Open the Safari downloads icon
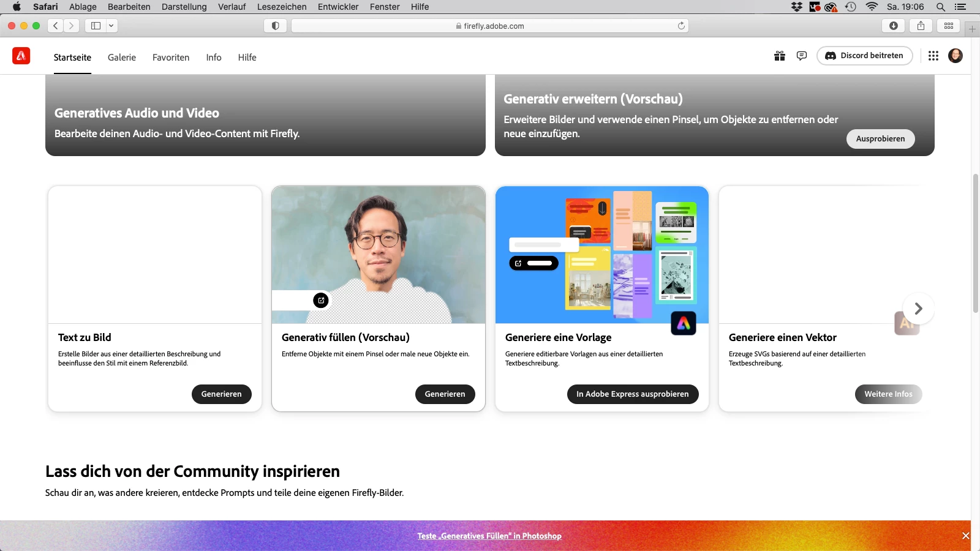Viewport: 980px width, 551px height. 894,26
